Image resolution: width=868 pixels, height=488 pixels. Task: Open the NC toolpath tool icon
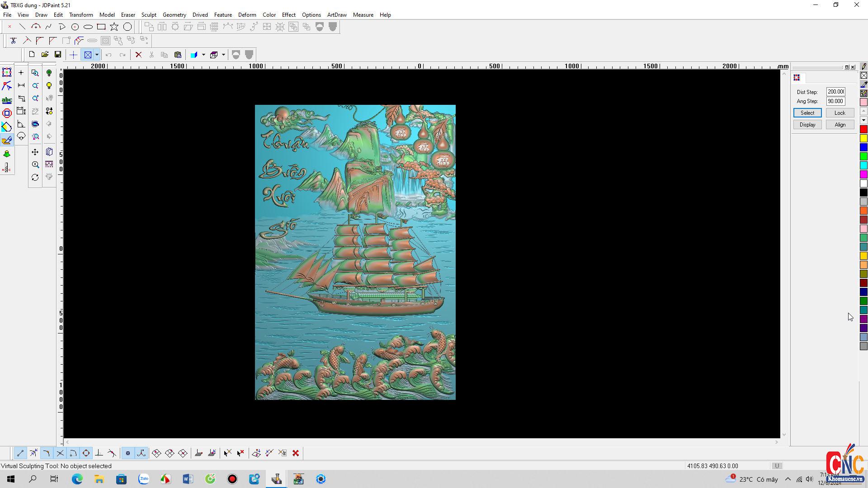tap(7, 168)
